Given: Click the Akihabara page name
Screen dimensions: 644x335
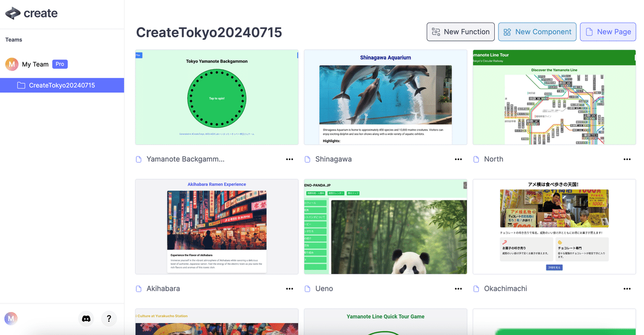Looking at the screenshot, I should pos(163,289).
